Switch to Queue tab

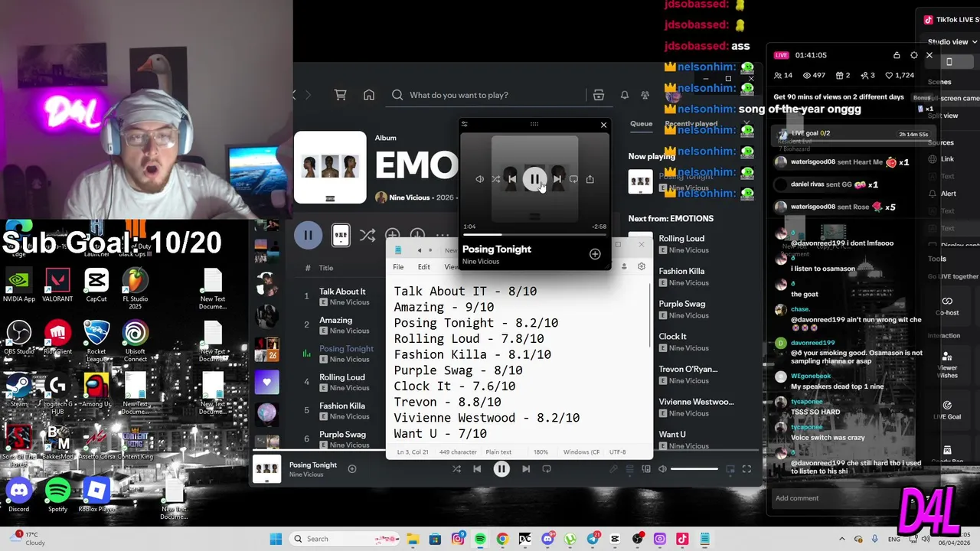(642, 123)
